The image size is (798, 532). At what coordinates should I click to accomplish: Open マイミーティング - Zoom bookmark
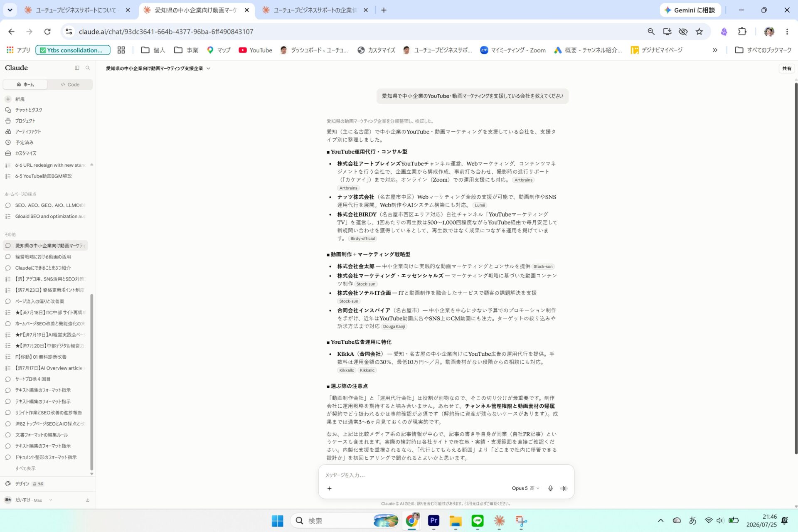[x=513, y=50]
